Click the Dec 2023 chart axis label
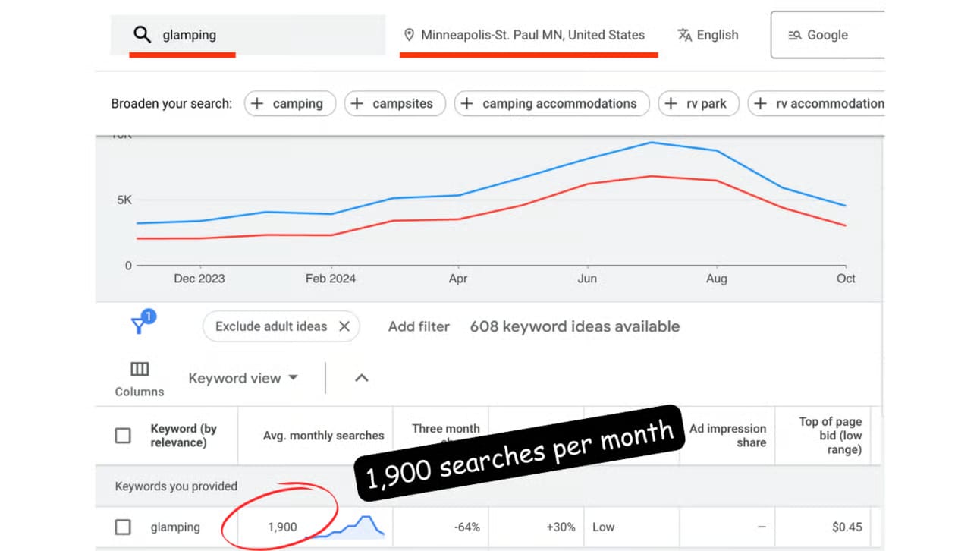The width and height of the screenshot is (980, 551). [199, 279]
